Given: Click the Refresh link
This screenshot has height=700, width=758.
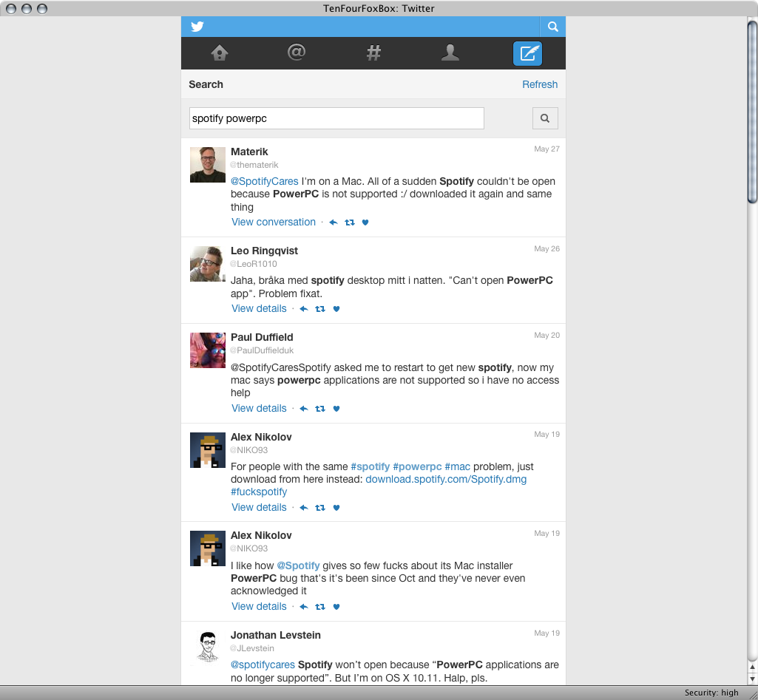Looking at the screenshot, I should coord(540,84).
